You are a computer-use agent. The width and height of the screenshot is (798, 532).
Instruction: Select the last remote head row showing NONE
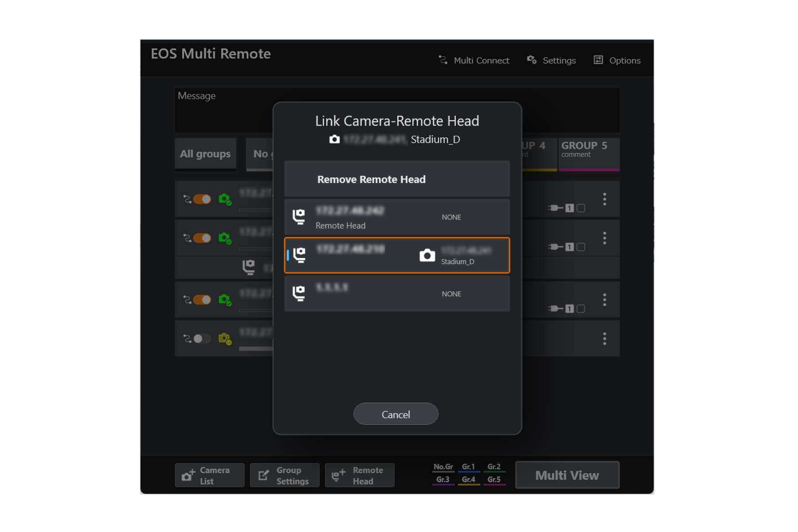click(x=397, y=293)
